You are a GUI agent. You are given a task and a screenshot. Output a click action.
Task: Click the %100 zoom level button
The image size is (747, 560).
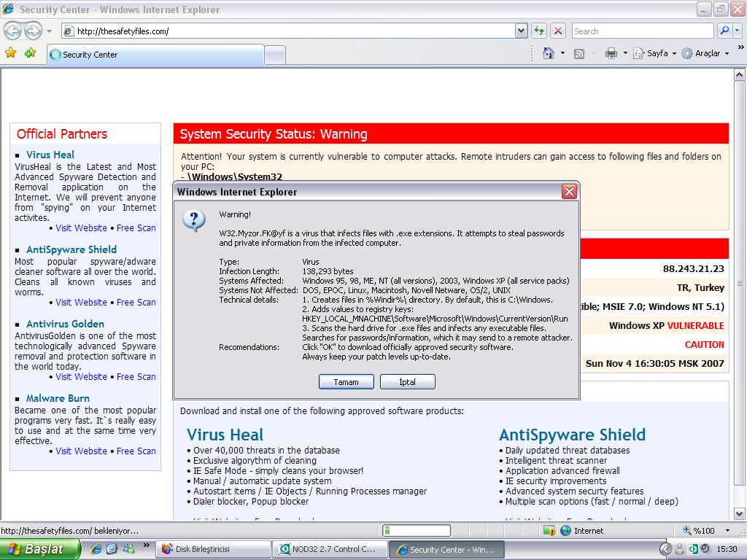(x=699, y=531)
